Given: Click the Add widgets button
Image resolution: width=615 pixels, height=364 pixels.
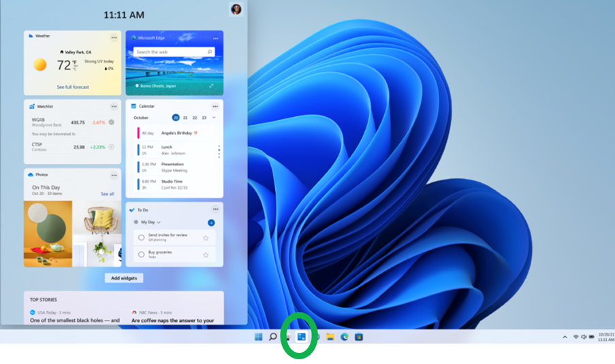Looking at the screenshot, I should click(124, 278).
